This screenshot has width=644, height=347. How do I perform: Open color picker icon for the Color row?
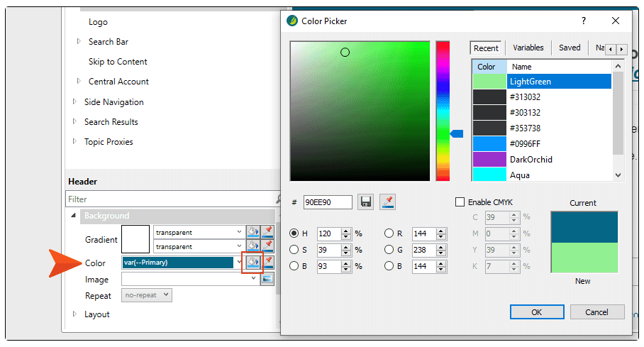[x=253, y=263]
